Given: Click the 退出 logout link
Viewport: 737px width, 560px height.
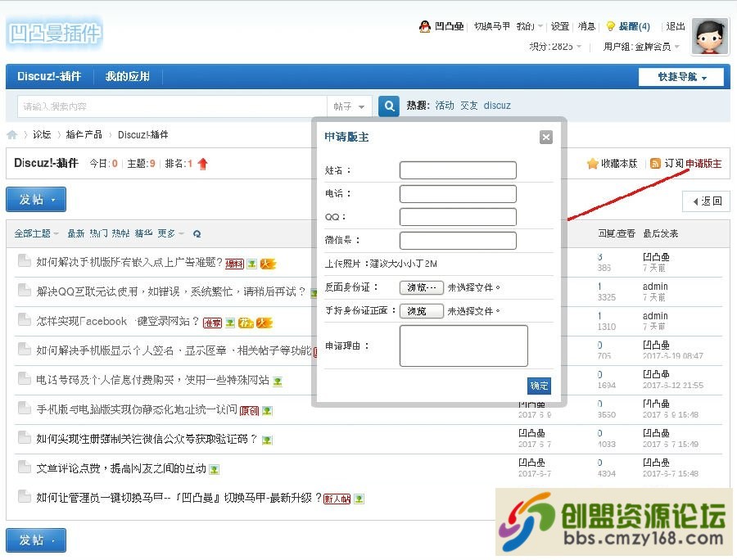Looking at the screenshot, I should 676,26.
